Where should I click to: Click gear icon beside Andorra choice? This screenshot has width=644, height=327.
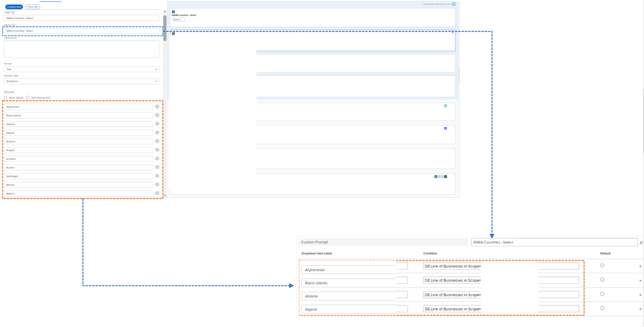click(157, 141)
